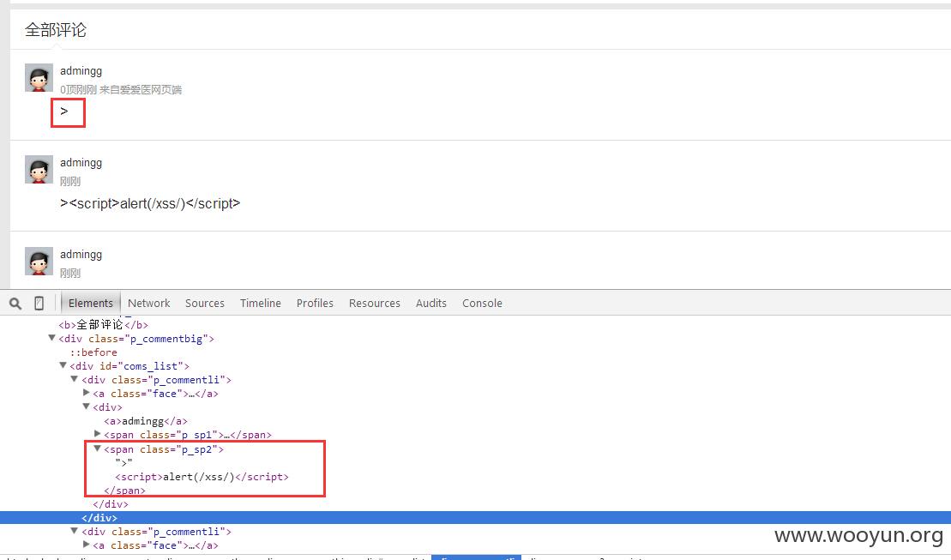Click avatar beside the script alert comment
Screen dimensions: 951x560
click(39, 169)
